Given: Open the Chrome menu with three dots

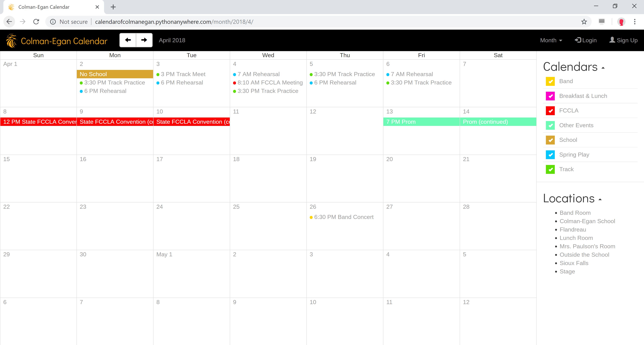Looking at the screenshot, I should (x=634, y=22).
